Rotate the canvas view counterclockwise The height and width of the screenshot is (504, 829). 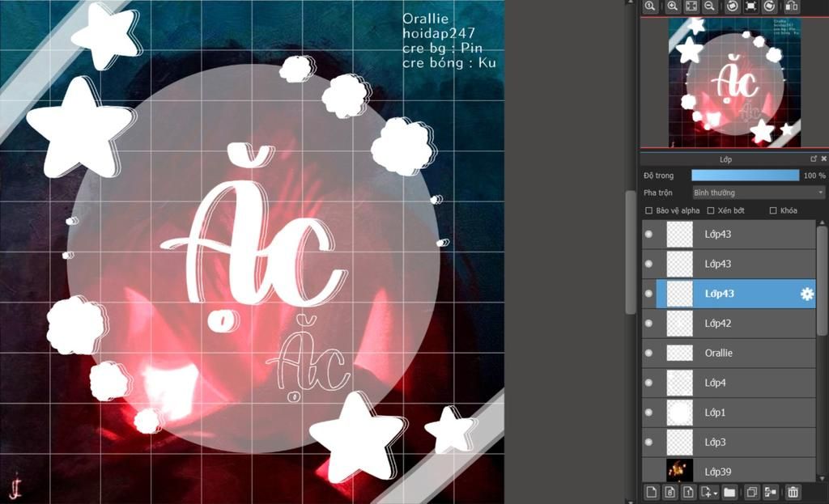click(732, 6)
